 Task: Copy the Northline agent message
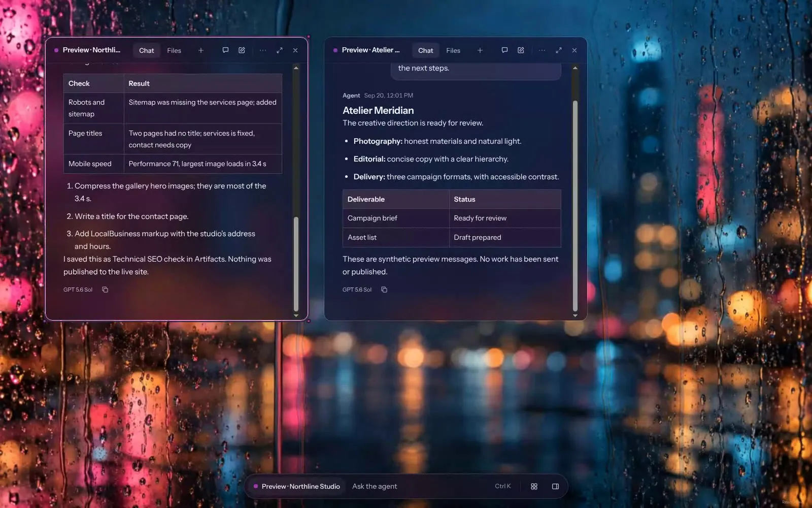[105, 290]
